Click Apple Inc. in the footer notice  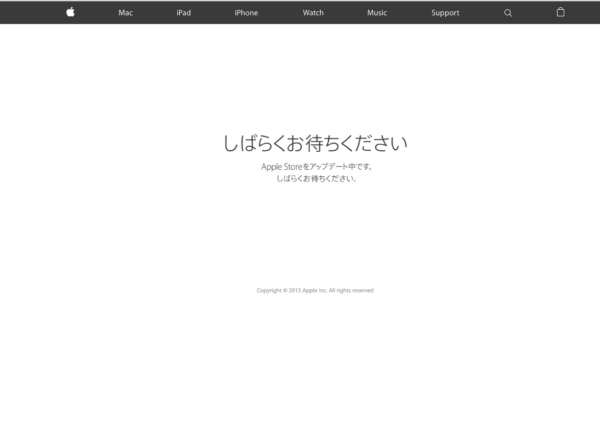pyautogui.click(x=315, y=290)
